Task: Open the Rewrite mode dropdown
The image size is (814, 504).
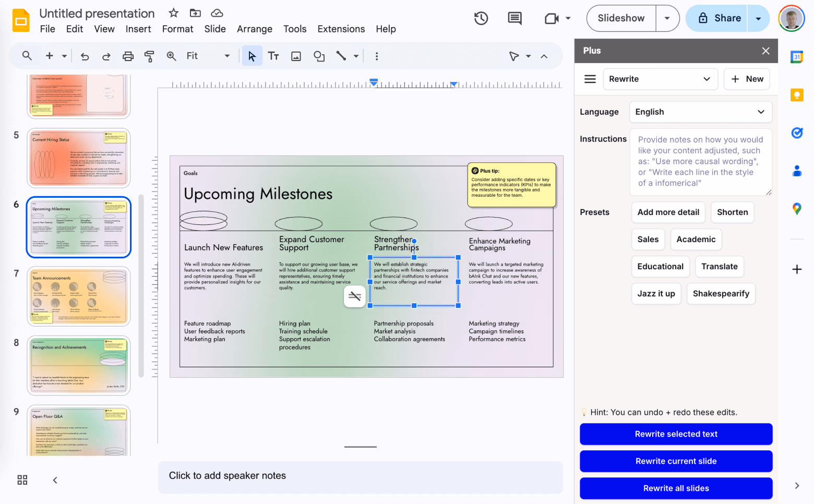Action: [x=660, y=79]
